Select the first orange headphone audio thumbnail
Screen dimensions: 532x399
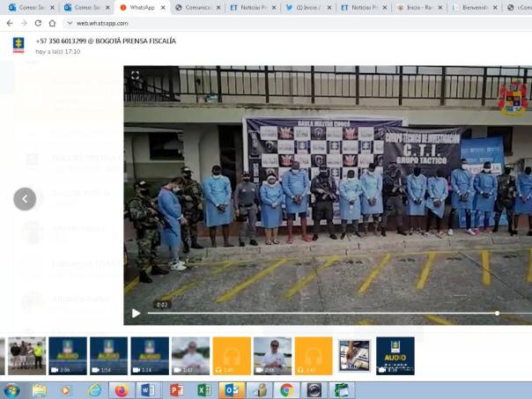point(232,356)
